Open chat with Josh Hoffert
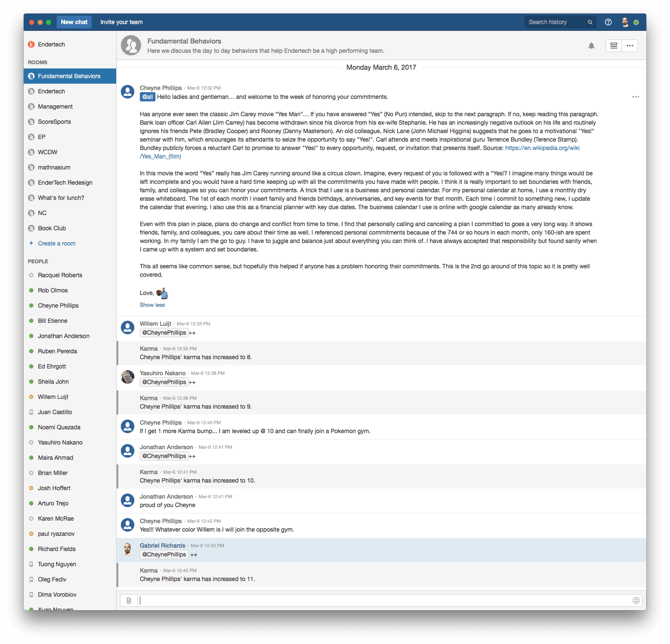Screen dimensions: 670x644 [70, 488]
